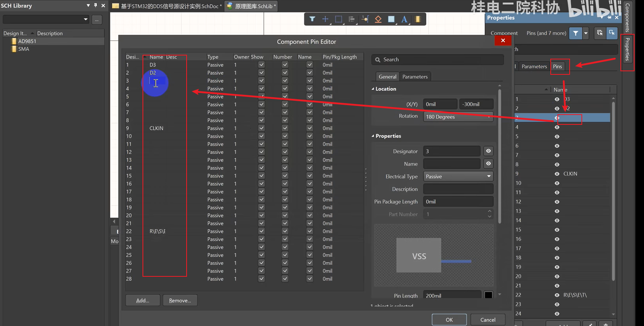This screenshot has width=644, height=326.
Task: Click the AD9851 component icon in SCH Library
Action: click(14, 41)
